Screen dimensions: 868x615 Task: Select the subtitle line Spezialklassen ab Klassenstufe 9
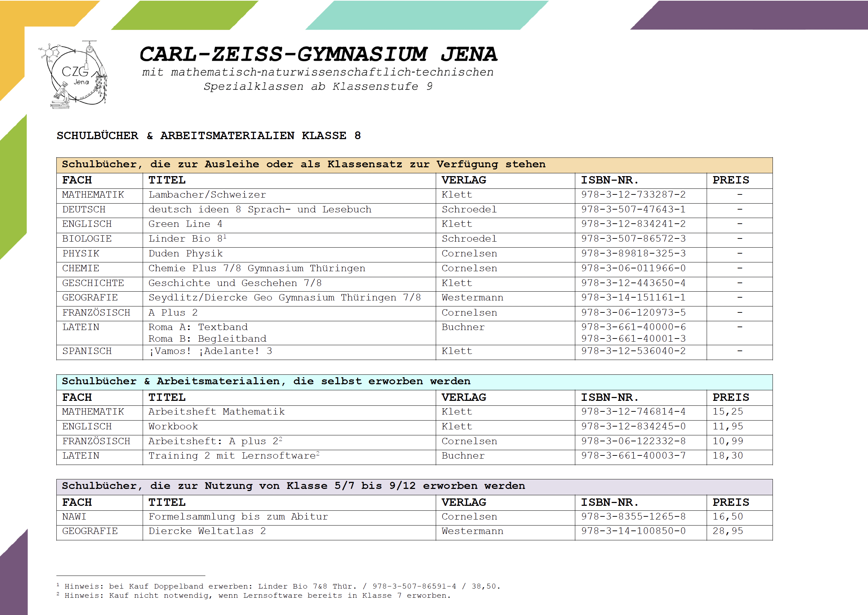click(318, 86)
